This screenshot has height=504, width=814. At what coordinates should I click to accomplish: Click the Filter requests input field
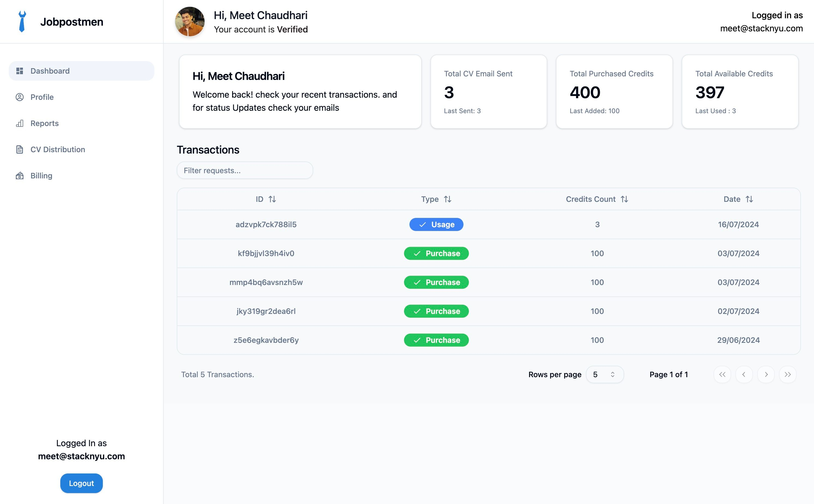[x=245, y=170]
